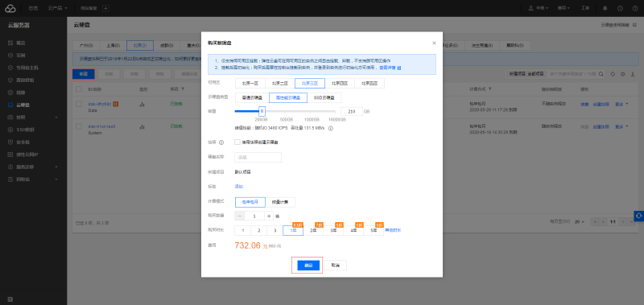Choose the SSD云硬盘 disk type
The width and height of the screenshot is (644, 305).
click(324, 97)
